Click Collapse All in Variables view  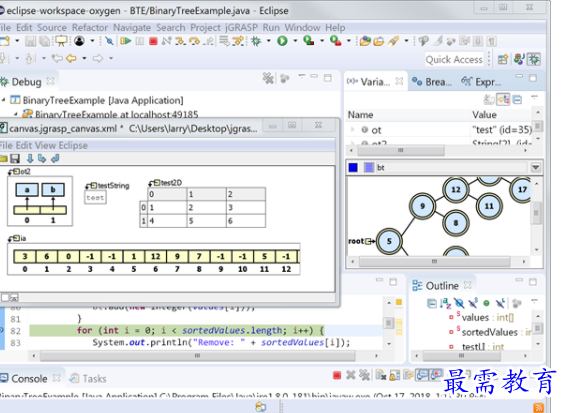click(x=517, y=99)
